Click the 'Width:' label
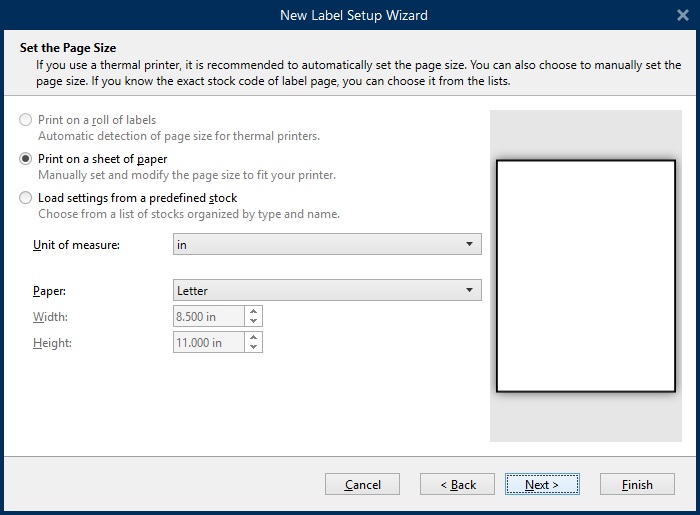 pos(50,317)
